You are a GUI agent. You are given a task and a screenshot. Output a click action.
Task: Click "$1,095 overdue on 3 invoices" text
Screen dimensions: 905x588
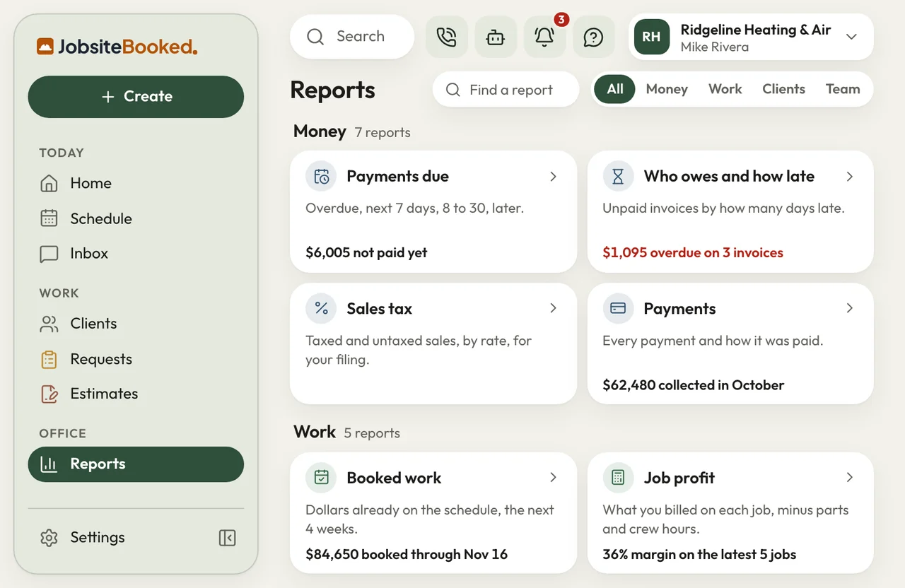tap(693, 252)
